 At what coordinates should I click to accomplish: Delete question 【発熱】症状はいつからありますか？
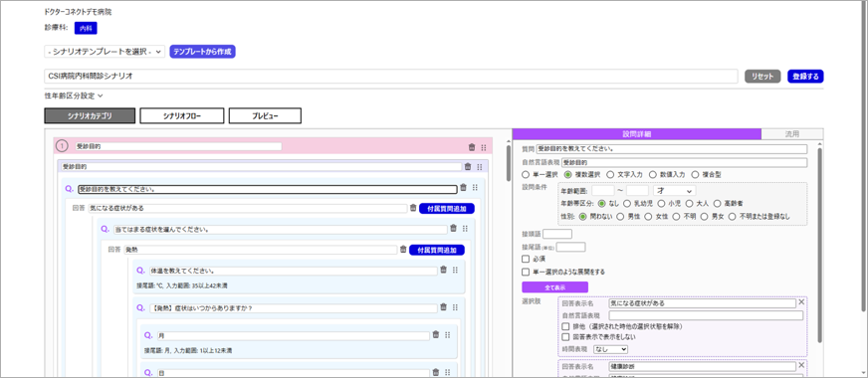point(443,307)
